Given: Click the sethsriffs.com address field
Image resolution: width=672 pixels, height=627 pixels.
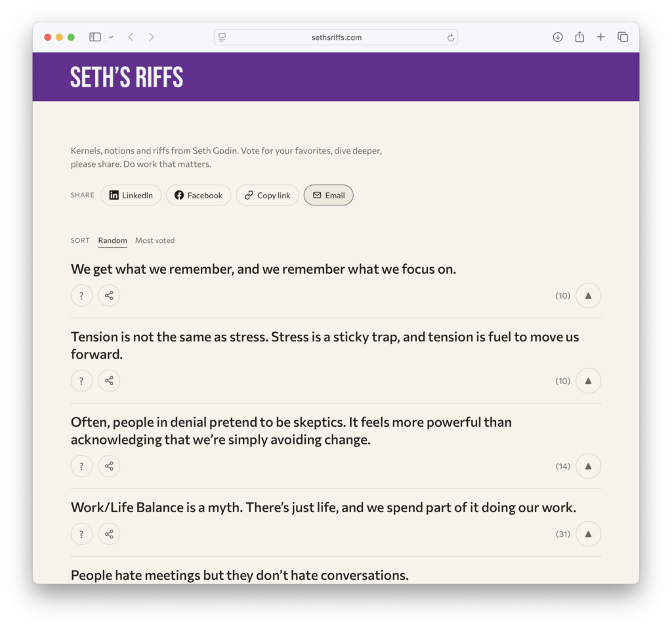Looking at the screenshot, I should (336, 37).
